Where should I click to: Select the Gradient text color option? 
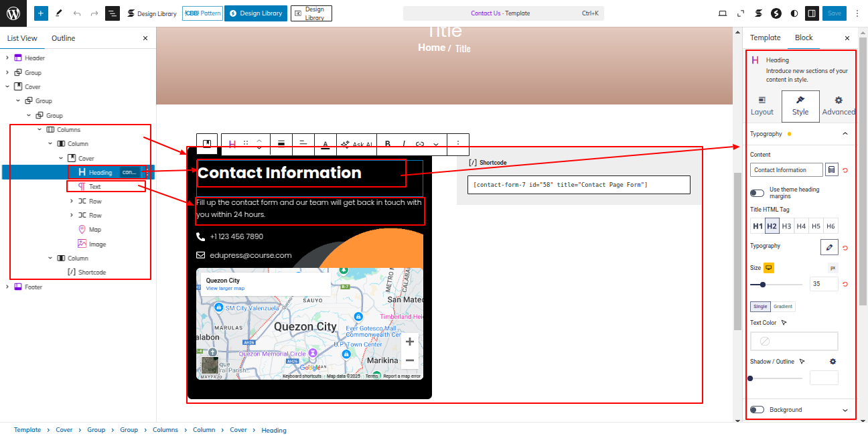tap(783, 307)
